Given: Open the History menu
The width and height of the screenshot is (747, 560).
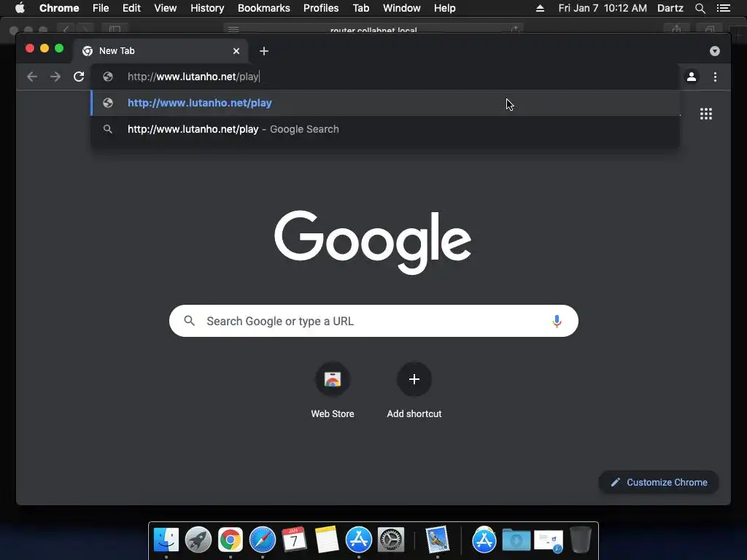Looking at the screenshot, I should coord(207,8).
